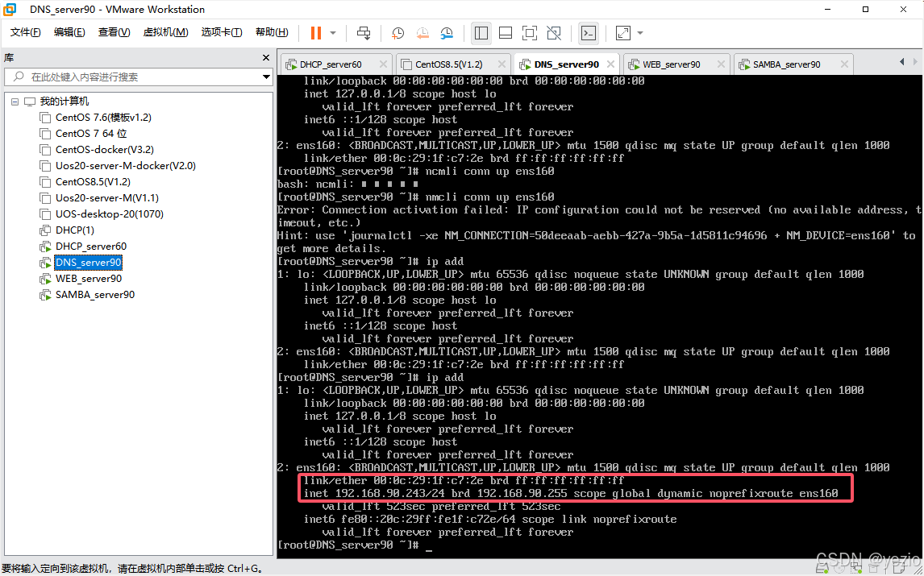Image resolution: width=924 pixels, height=576 pixels.
Task: Close the CentOS8.5(V1.2) tab
Action: tap(502, 64)
